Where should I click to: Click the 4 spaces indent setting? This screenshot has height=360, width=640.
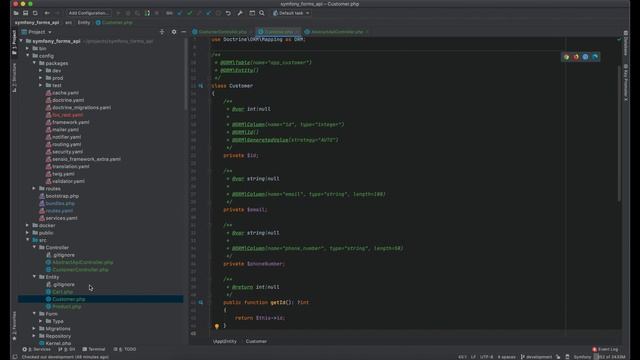coord(507,357)
